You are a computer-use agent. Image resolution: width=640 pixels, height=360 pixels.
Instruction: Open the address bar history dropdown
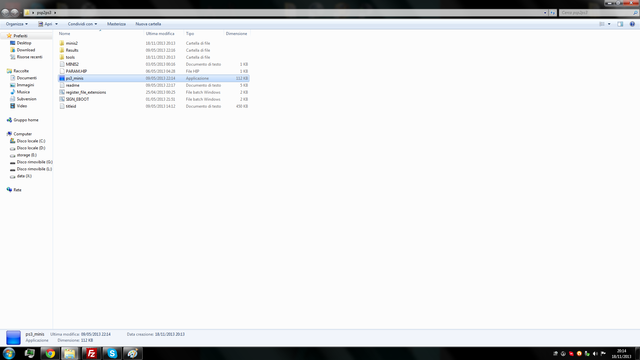pyautogui.click(x=545, y=13)
